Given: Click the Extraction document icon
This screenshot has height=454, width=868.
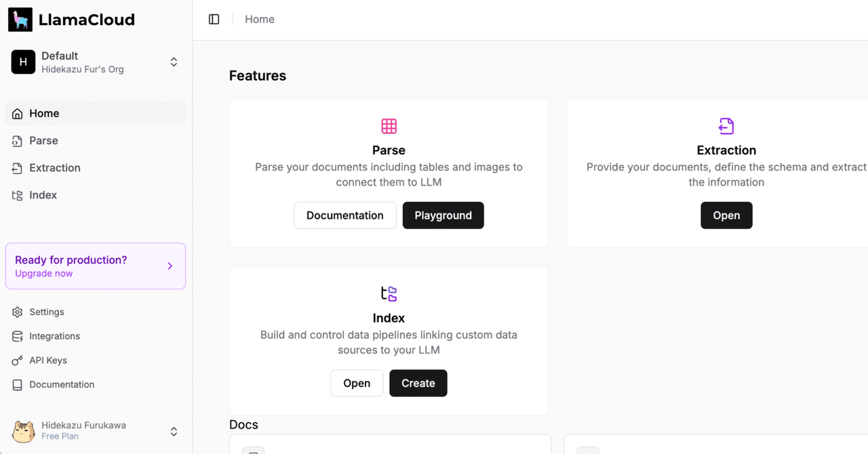Looking at the screenshot, I should [x=726, y=126].
